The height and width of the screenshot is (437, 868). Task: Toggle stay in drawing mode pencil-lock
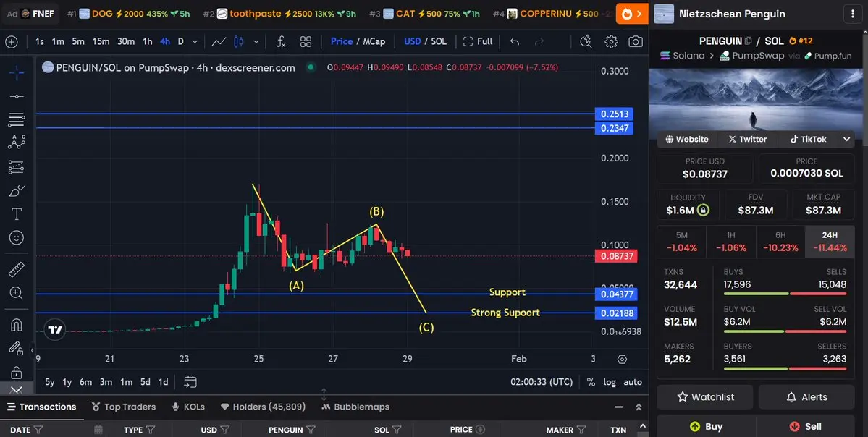click(x=15, y=348)
